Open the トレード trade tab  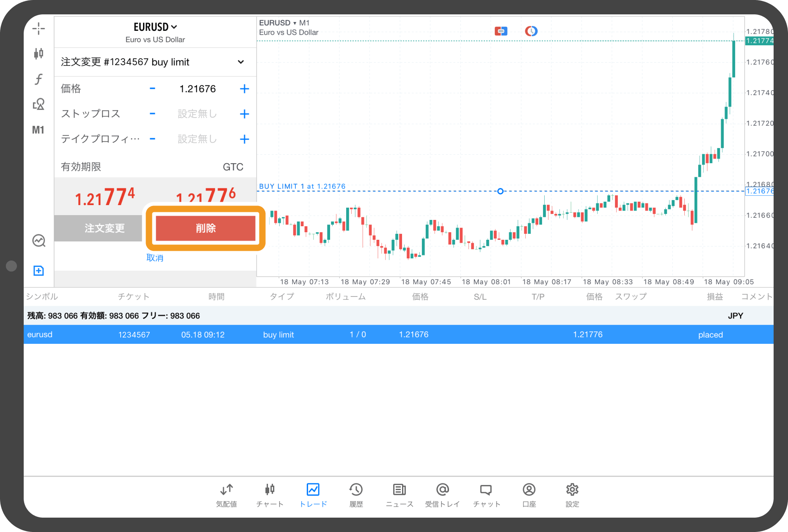coord(313,495)
